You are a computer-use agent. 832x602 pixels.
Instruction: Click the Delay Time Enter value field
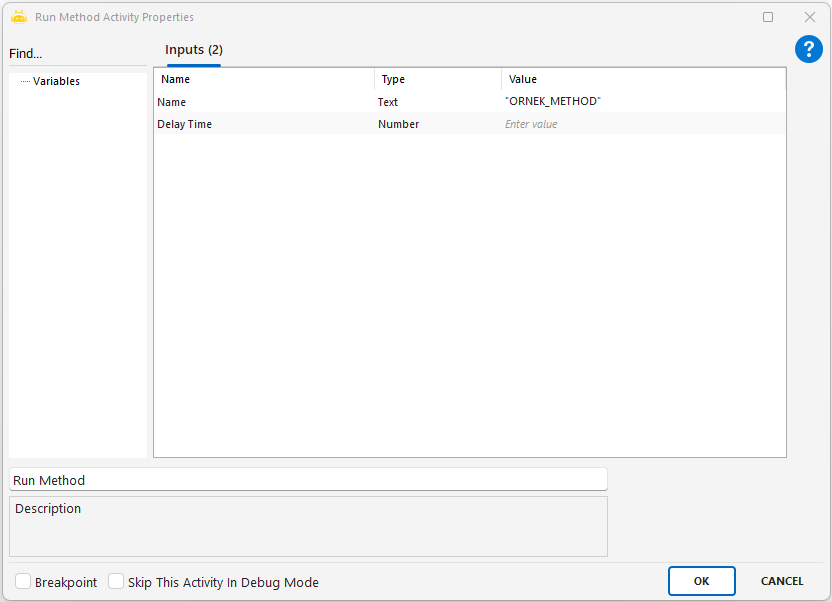tap(640, 124)
